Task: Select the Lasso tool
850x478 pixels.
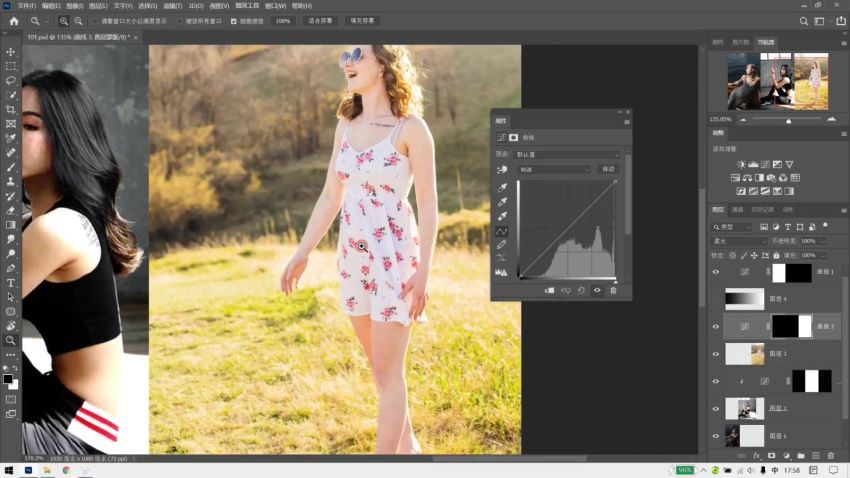Action: coord(10,80)
